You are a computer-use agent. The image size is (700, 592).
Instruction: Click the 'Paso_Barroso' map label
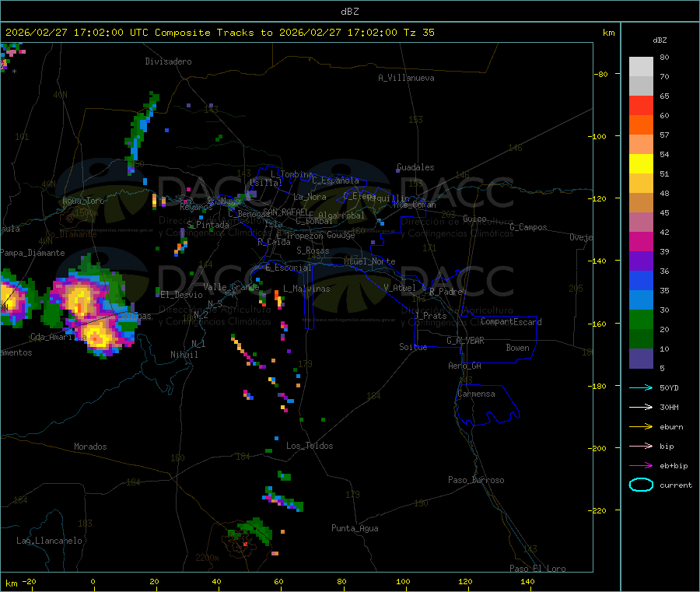[476, 480]
